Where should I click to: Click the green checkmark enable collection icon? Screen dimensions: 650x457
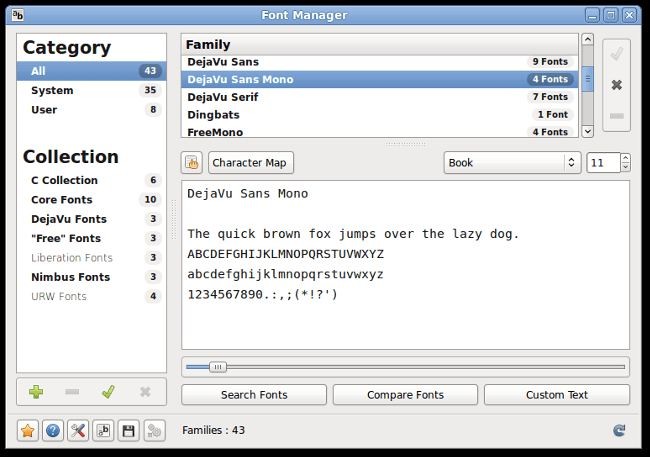coord(108,392)
